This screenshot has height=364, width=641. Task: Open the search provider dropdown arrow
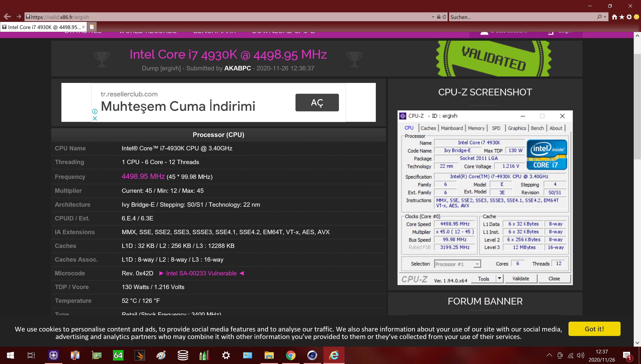605,17
